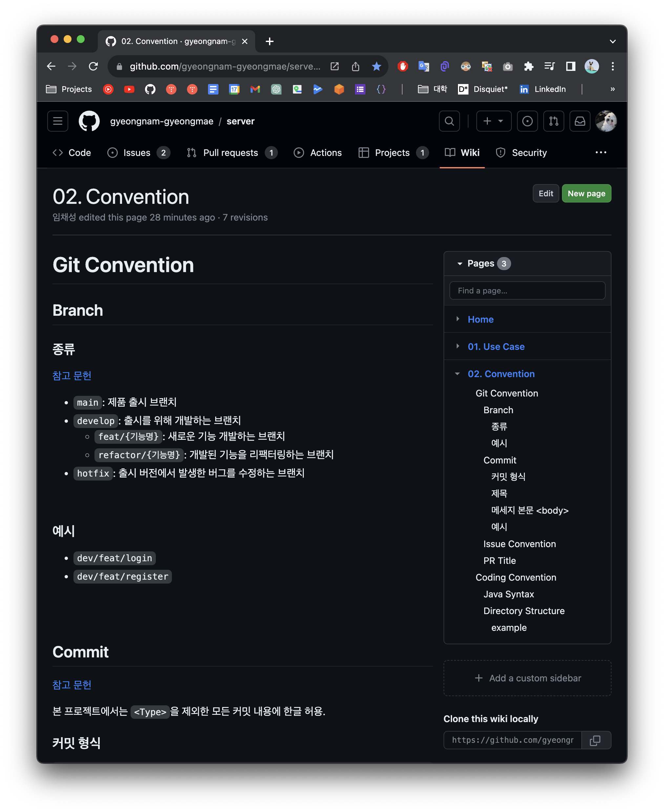This screenshot has height=812, width=664.
Task: Copy the wiki clone URL
Action: pyautogui.click(x=595, y=740)
